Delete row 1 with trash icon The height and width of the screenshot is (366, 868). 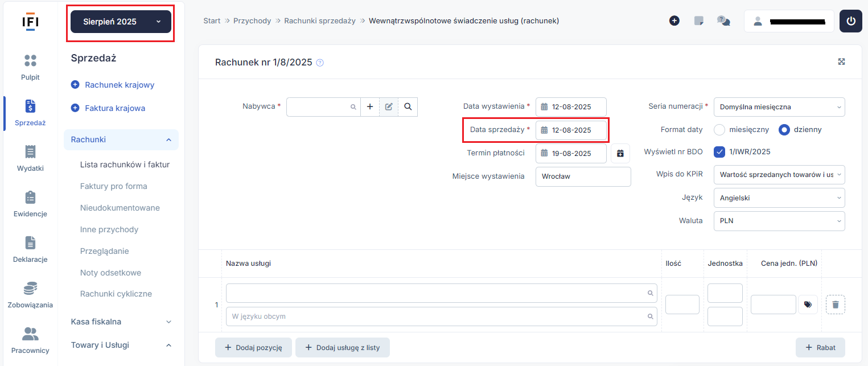(x=836, y=305)
